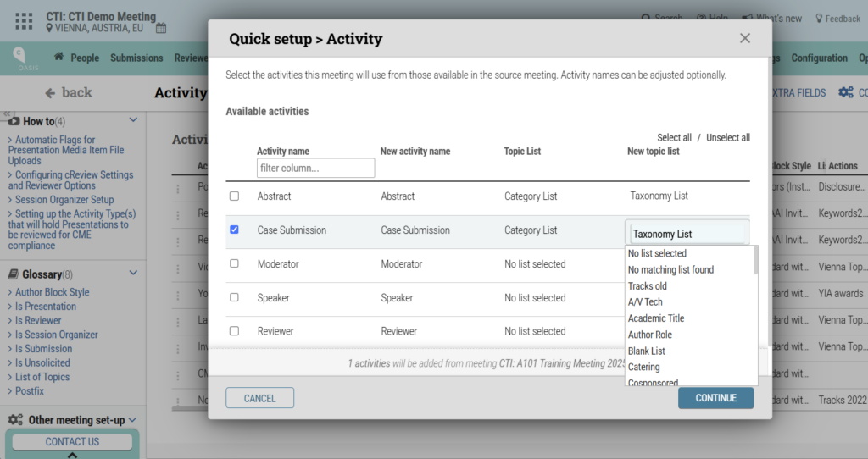Tick the Speaker activity checkbox
868x459 pixels.
235,297
